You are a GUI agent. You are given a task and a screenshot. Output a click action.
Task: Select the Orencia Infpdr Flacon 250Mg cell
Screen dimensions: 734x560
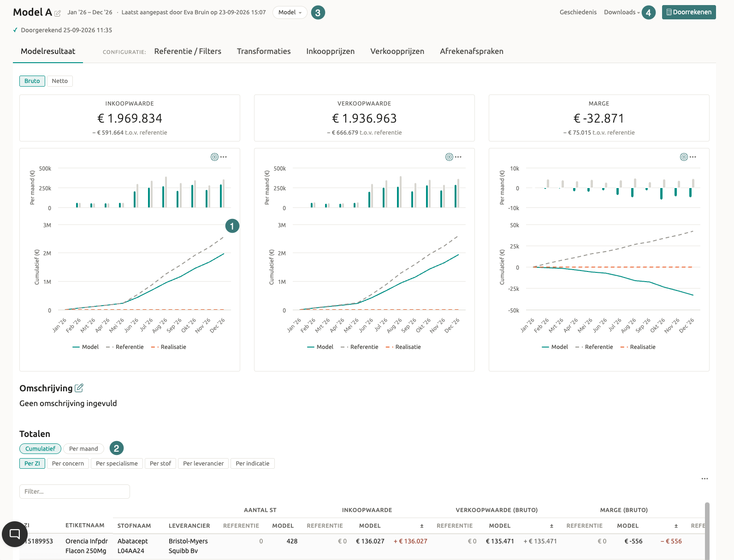(x=87, y=546)
